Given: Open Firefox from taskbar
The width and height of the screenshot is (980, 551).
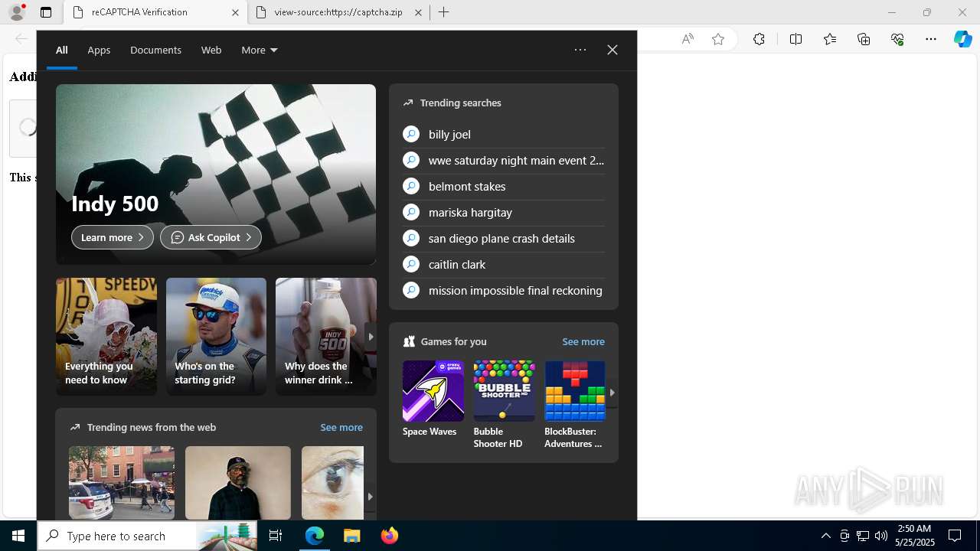Looking at the screenshot, I should 389,536.
